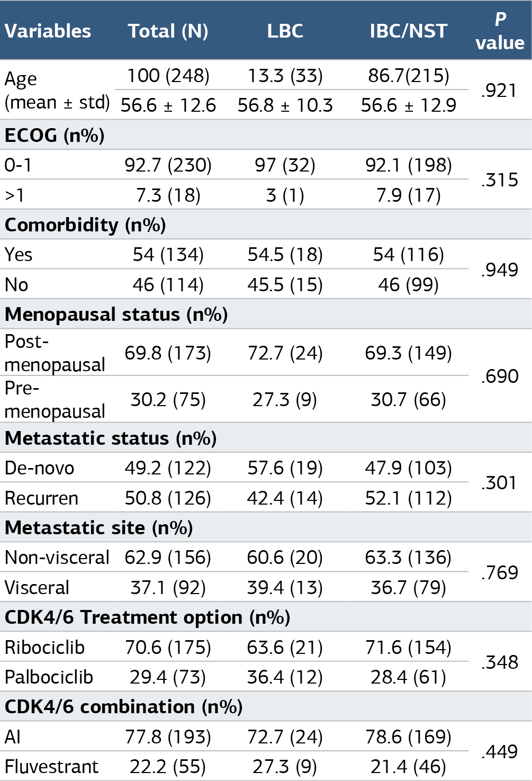Select the .449 P value cell
532x781 pixels.
[500, 751]
